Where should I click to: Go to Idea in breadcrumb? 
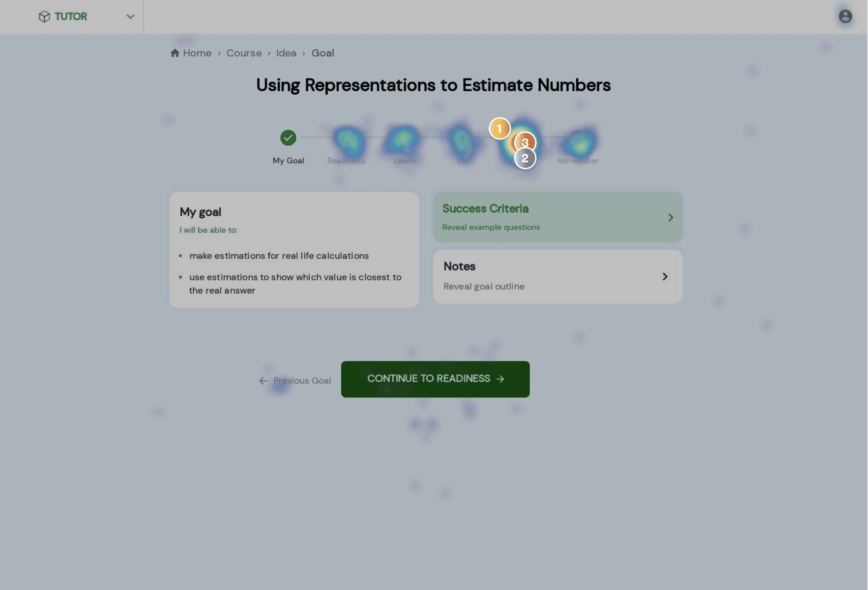tap(286, 53)
